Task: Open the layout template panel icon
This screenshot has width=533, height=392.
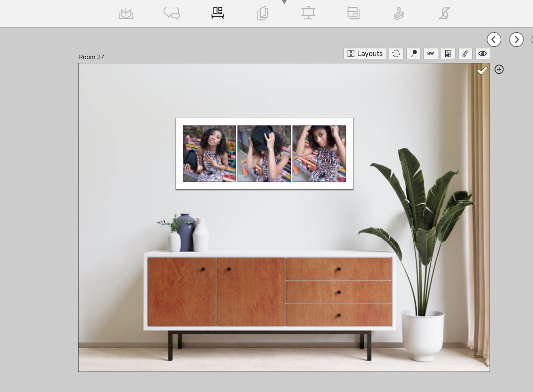Action: pos(353,13)
